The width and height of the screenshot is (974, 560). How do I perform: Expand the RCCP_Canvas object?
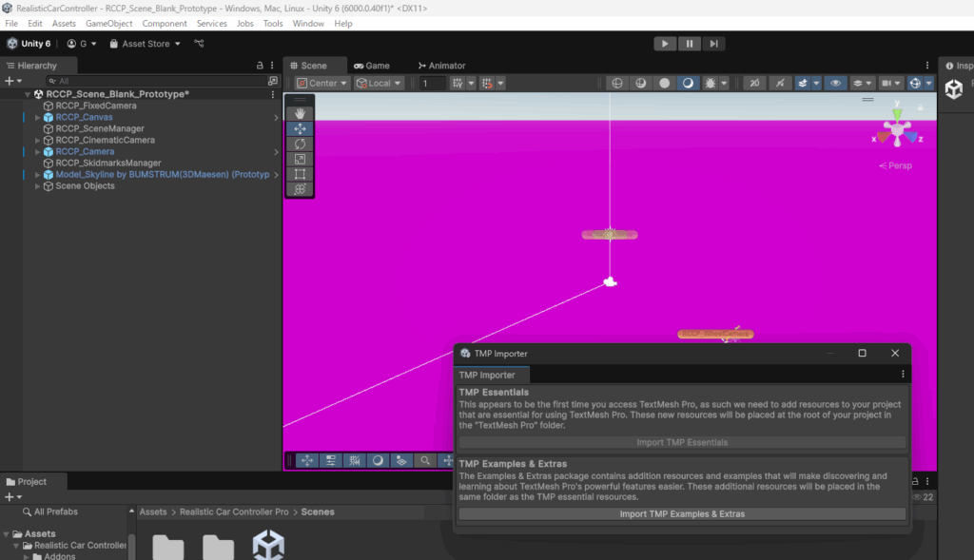(37, 117)
